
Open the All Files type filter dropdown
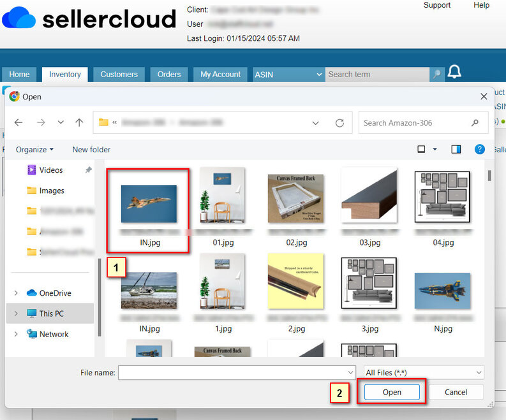click(424, 373)
